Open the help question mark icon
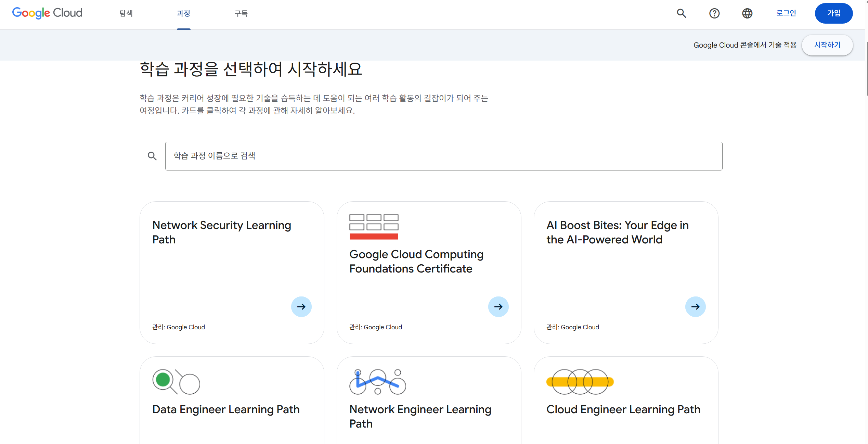 pyautogui.click(x=714, y=13)
